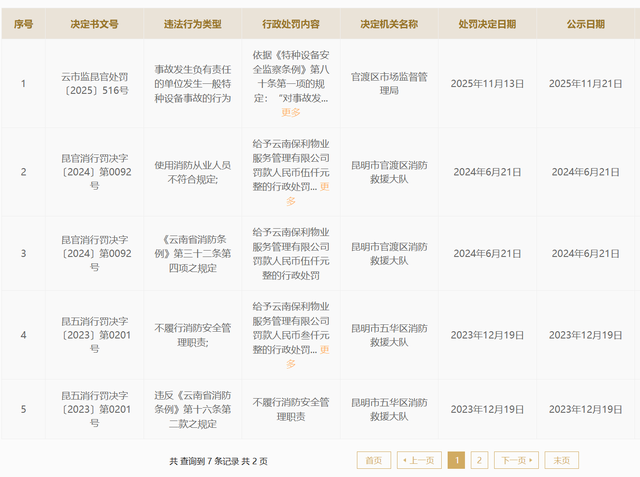
Task: Click row 5 authority 昆明市五华区消防救援大队
Action: (x=389, y=409)
